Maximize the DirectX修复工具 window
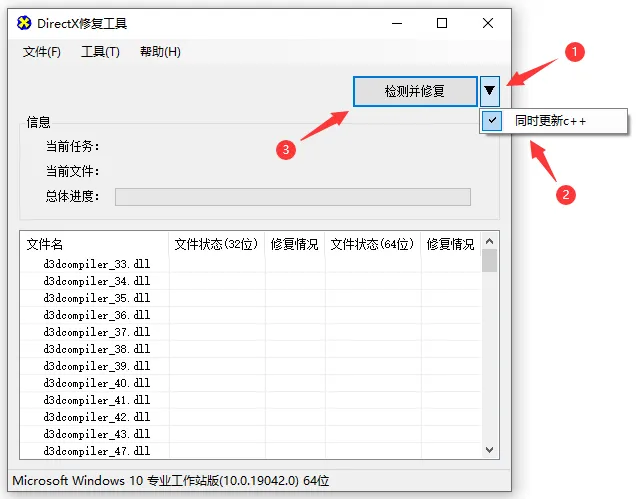This screenshot has height=499, width=639. point(442,23)
